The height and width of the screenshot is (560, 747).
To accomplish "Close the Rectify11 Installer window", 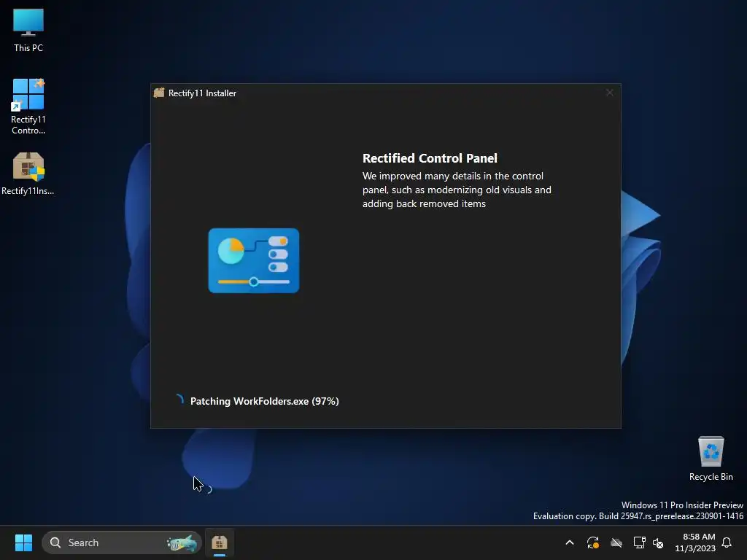I will click(x=609, y=93).
